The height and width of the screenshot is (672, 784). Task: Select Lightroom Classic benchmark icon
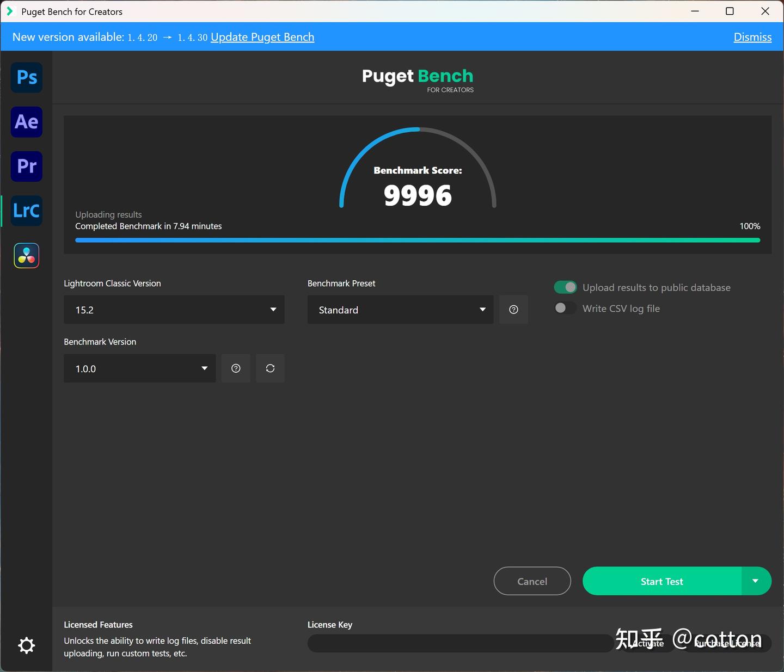[27, 211]
